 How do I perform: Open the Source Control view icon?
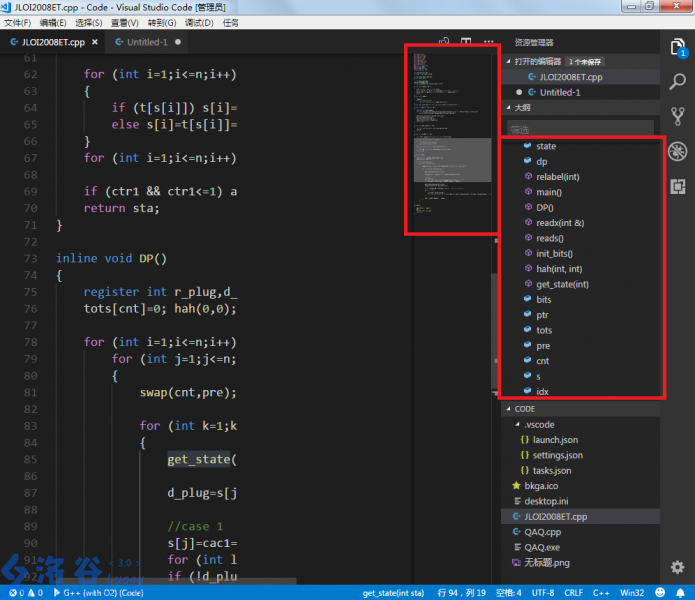click(678, 116)
